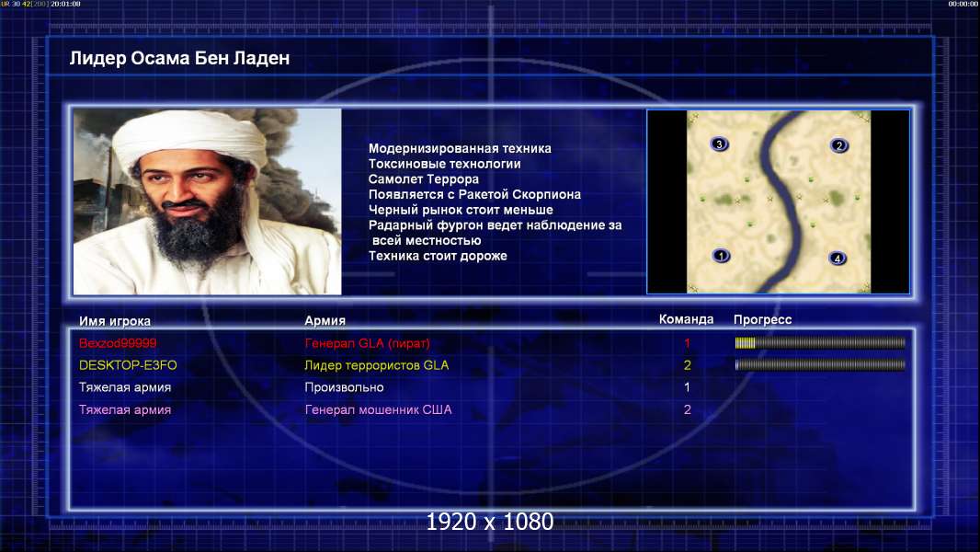Click team number for 'Произвольно' row
Image resolution: width=980 pixels, height=552 pixels.
click(x=687, y=387)
